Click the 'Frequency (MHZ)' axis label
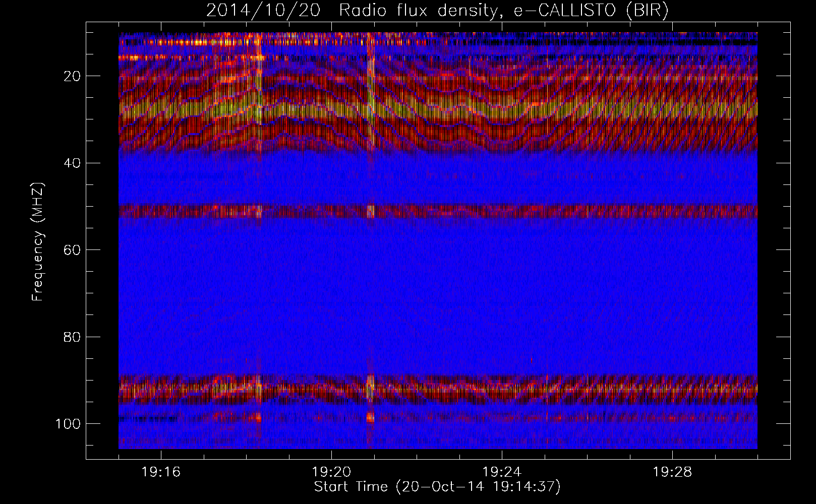Image resolution: width=816 pixels, height=504 pixels. pos(38,242)
